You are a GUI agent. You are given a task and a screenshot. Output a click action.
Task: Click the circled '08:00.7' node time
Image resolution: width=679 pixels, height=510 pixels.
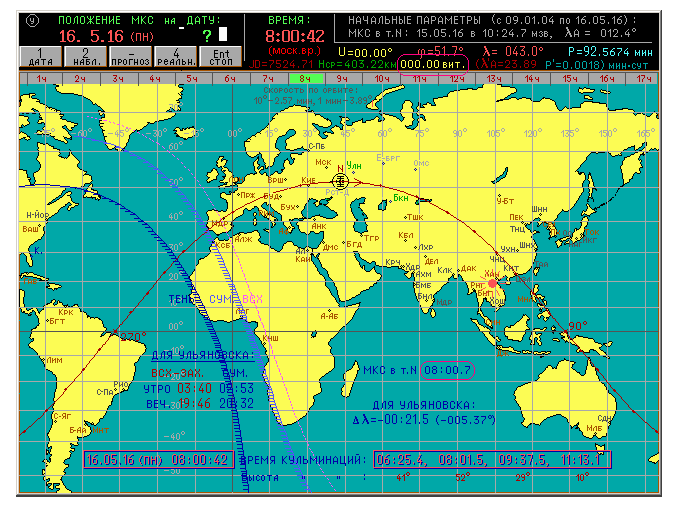(x=447, y=371)
